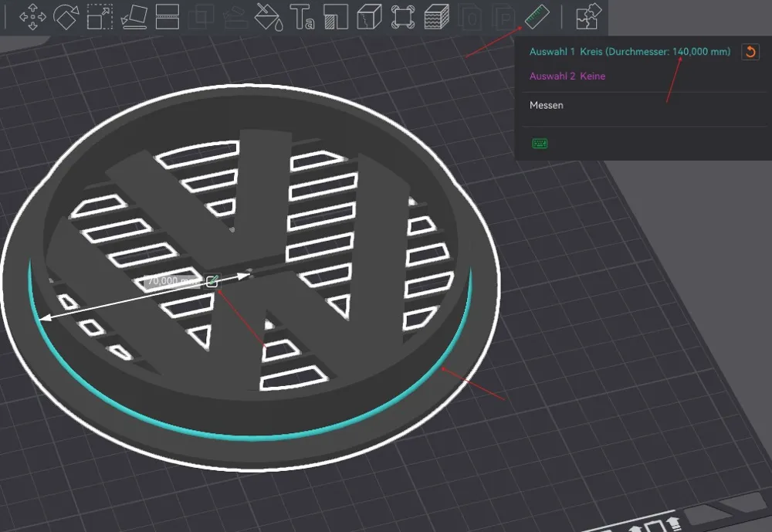Select the square with corner circles tool
The image size is (772, 532).
point(403,17)
